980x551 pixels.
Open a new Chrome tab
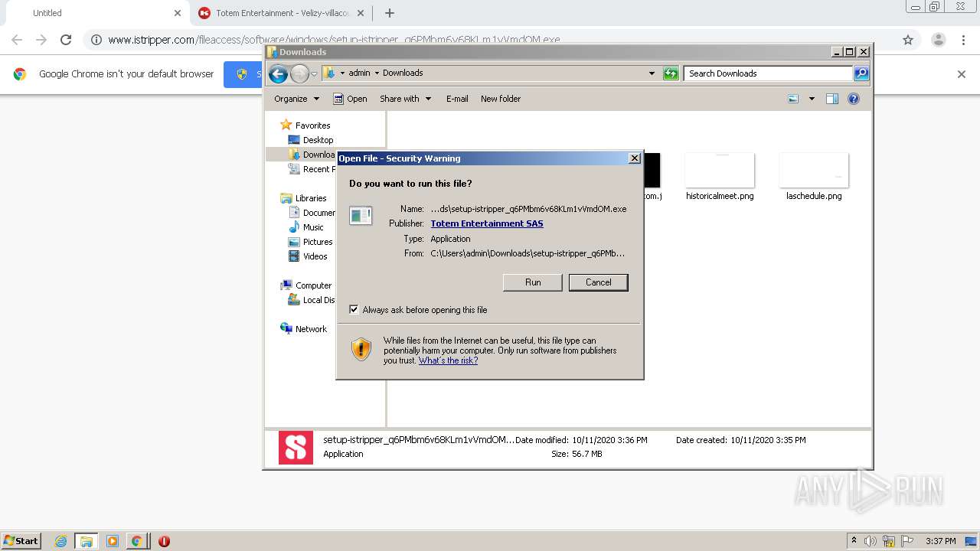pyautogui.click(x=389, y=13)
